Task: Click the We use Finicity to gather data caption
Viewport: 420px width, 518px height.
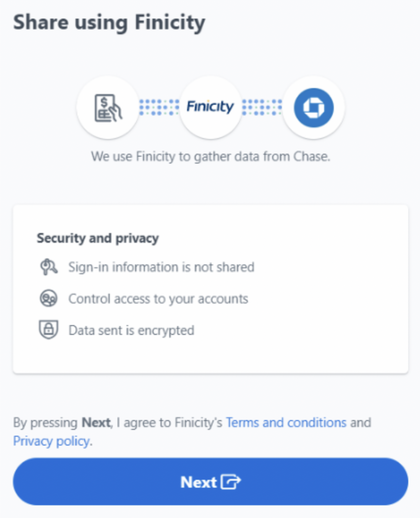Action: (210, 156)
